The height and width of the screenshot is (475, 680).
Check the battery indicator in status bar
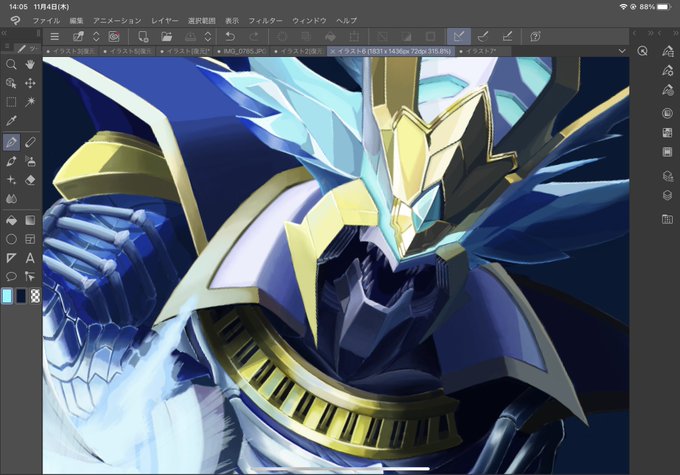(664, 7)
